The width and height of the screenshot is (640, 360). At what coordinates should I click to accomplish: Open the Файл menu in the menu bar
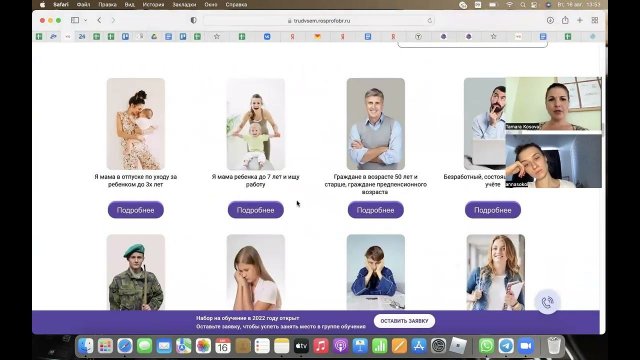83,4
